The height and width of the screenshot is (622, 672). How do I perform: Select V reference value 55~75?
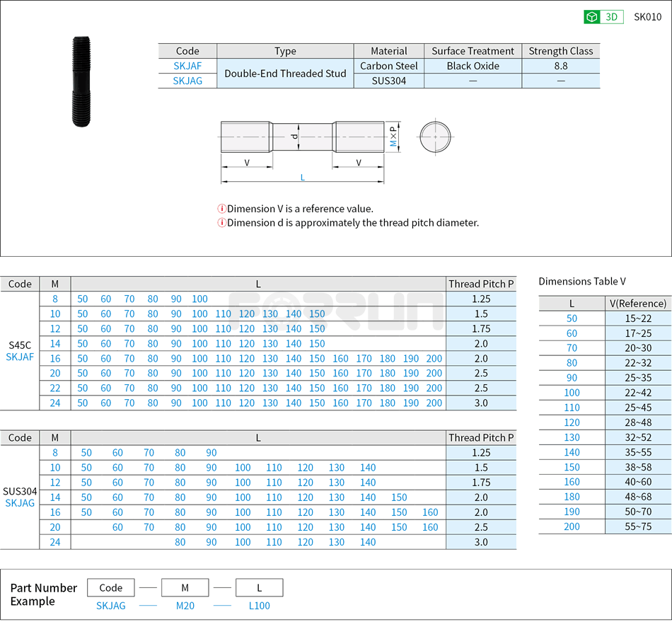pyautogui.click(x=638, y=526)
